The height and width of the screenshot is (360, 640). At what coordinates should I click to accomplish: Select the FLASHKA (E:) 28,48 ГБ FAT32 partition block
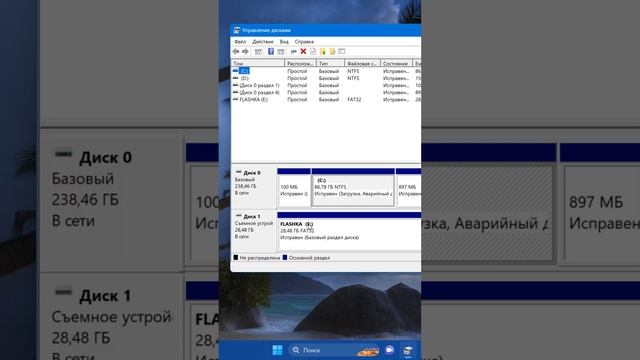(349, 231)
